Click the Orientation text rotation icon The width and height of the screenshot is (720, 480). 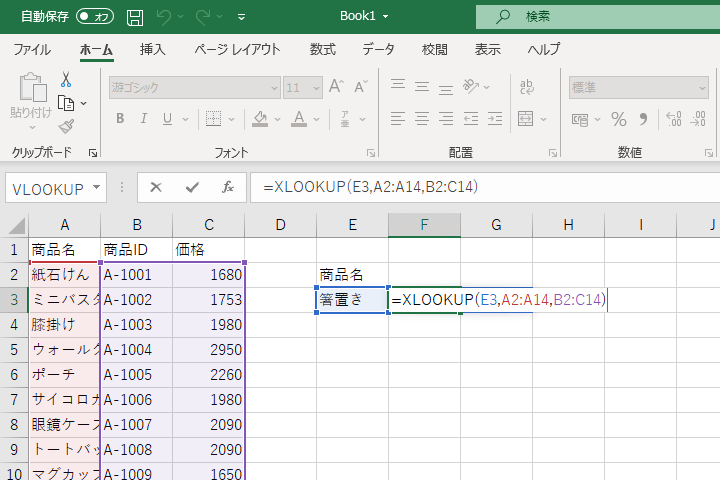(x=471, y=86)
